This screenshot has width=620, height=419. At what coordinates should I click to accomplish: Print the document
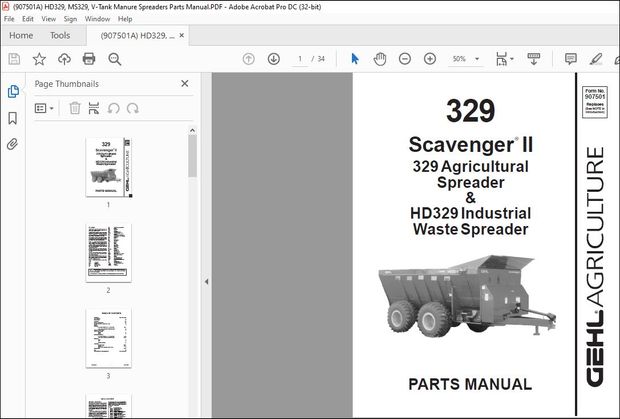[x=89, y=59]
